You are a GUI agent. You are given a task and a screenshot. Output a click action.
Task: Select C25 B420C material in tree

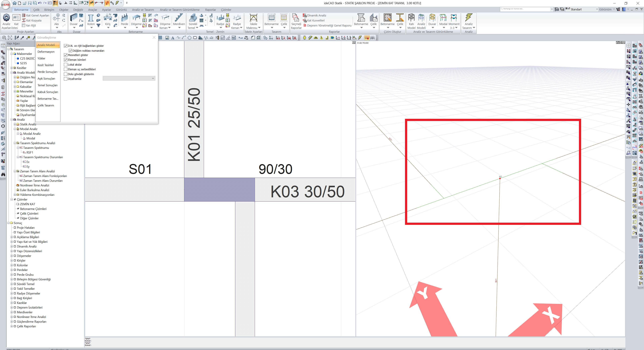(x=27, y=58)
